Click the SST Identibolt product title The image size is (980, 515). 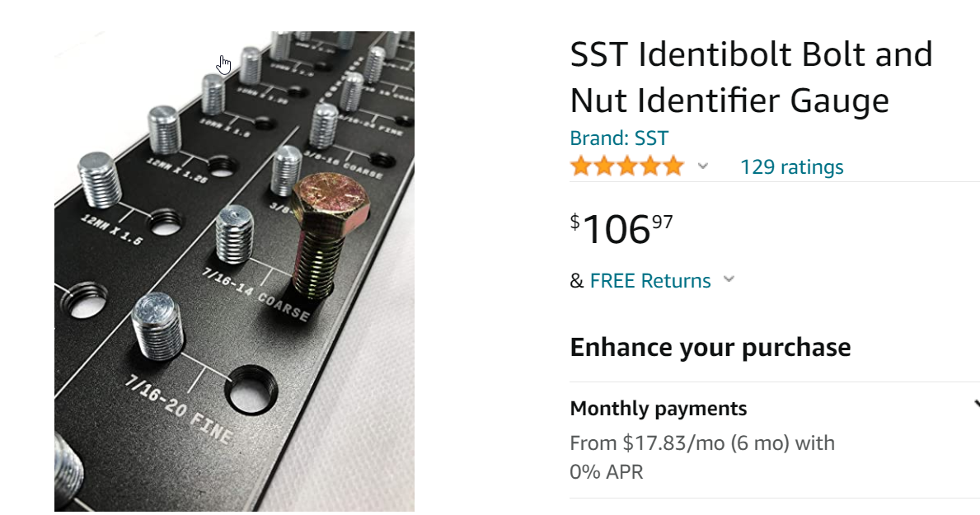tap(751, 77)
